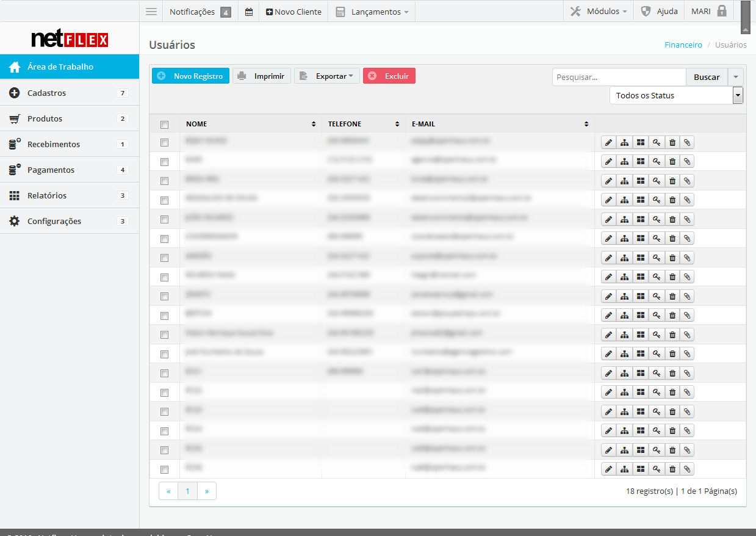
Task: Open the calendar icon in the top bar
Action: [x=249, y=12]
